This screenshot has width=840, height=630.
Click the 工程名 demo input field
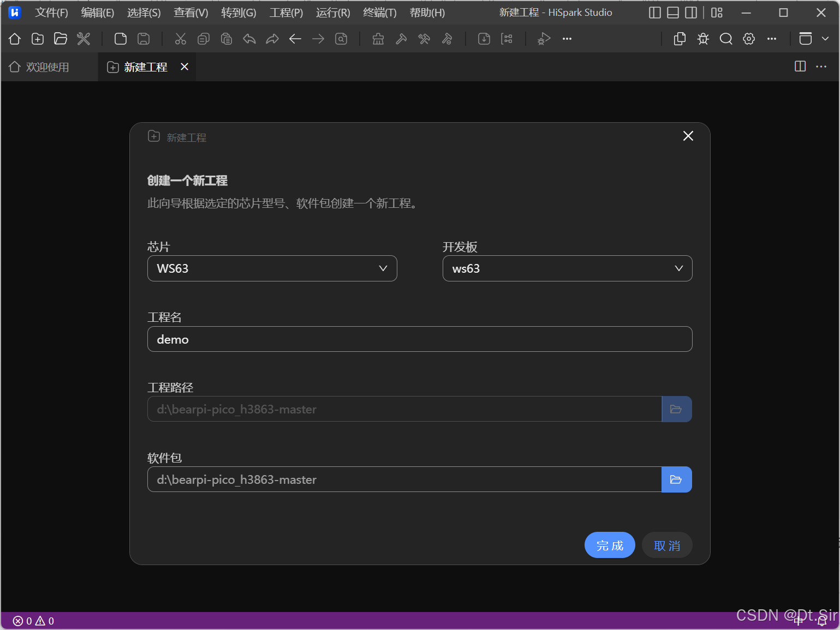tap(420, 339)
